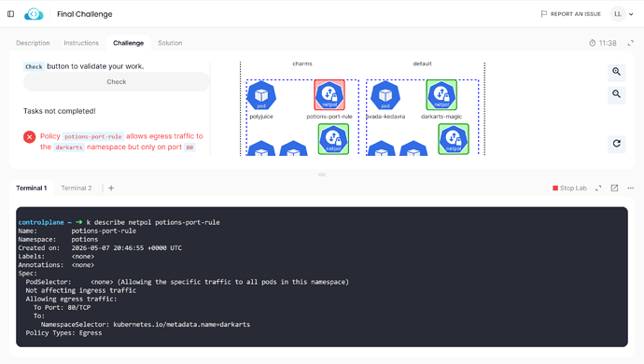Viewport: 644px width, 364px height.
Task: Click the green netpol below potions-port-rule
Action: tap(333, 139)
